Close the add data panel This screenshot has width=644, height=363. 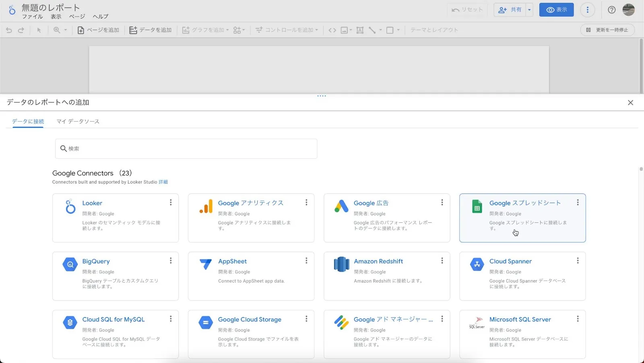[x=630, y=103]
